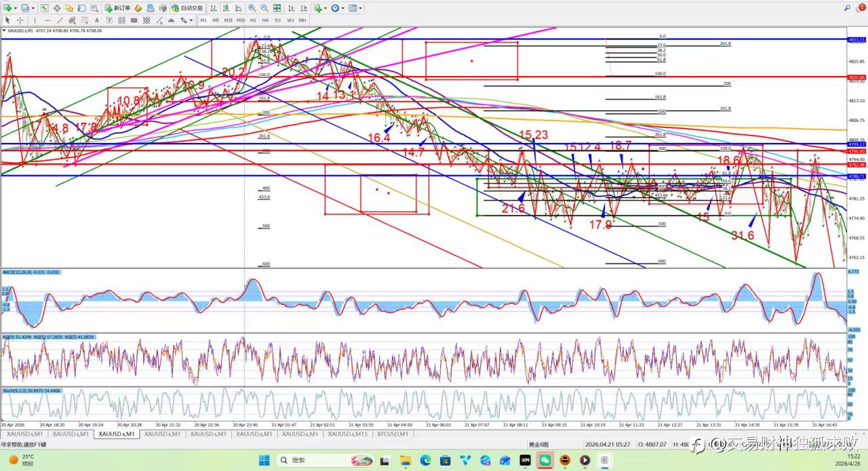
Task: Switch to the BTCUSD,M1 chart tab
Action: (x=393, y=434)
